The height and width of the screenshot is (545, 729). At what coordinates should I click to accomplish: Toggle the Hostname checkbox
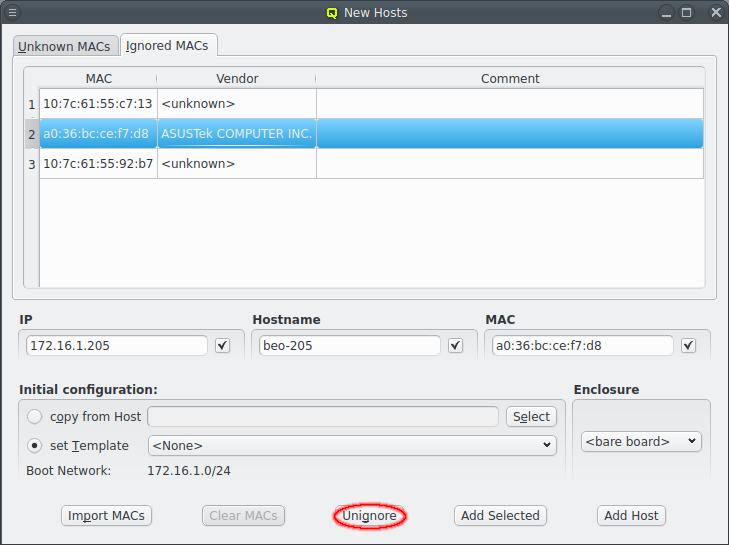tap(455, 345)
